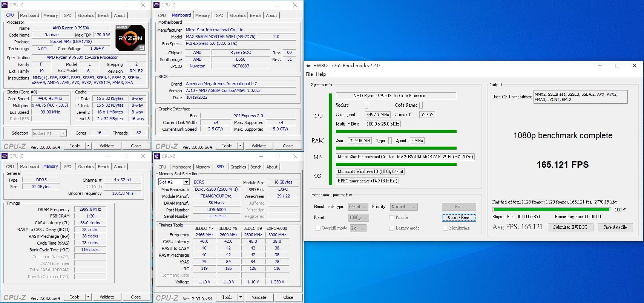
Task: Click CPU-Z app icon in Memory window title
Action: pos(5,156)
